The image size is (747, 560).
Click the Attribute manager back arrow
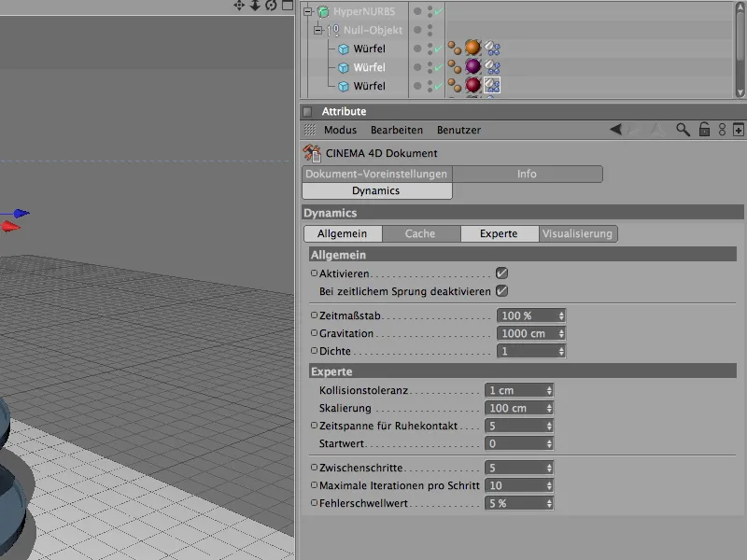pos(615,130)
